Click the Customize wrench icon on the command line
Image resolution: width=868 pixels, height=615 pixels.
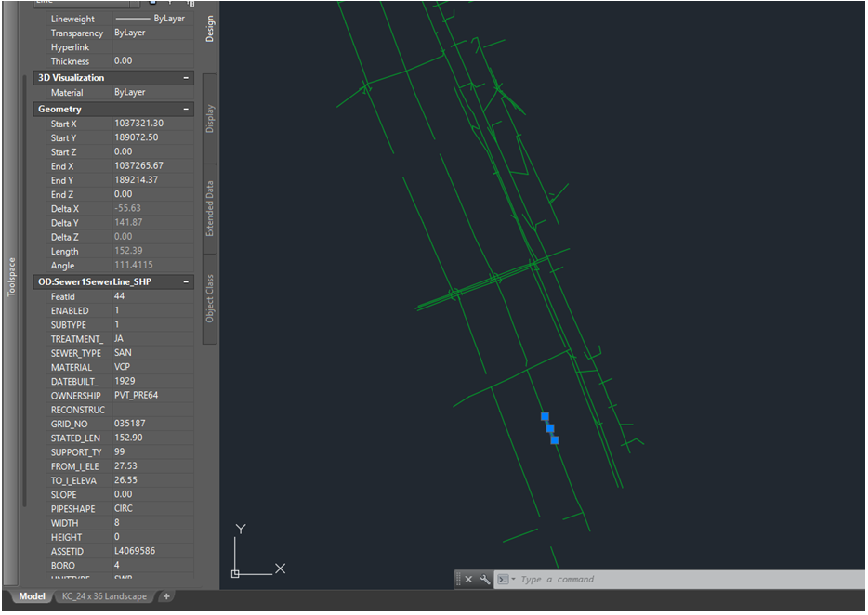click(x=485, y=578)
